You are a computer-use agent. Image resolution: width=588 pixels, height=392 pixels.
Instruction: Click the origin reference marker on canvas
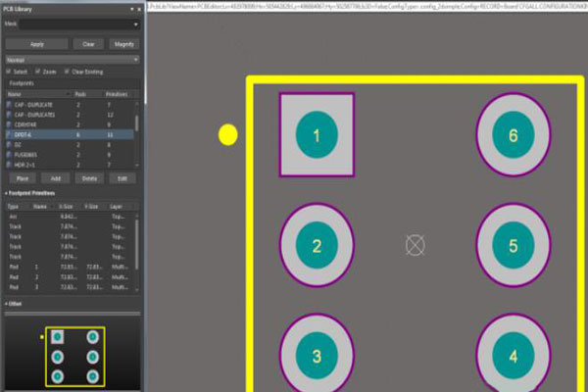point(416,245)
